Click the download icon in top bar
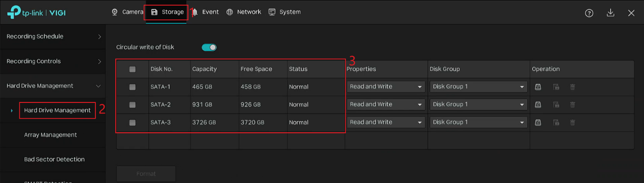Image resolution: width=644 pixels, height=183 pixels. 610,13
